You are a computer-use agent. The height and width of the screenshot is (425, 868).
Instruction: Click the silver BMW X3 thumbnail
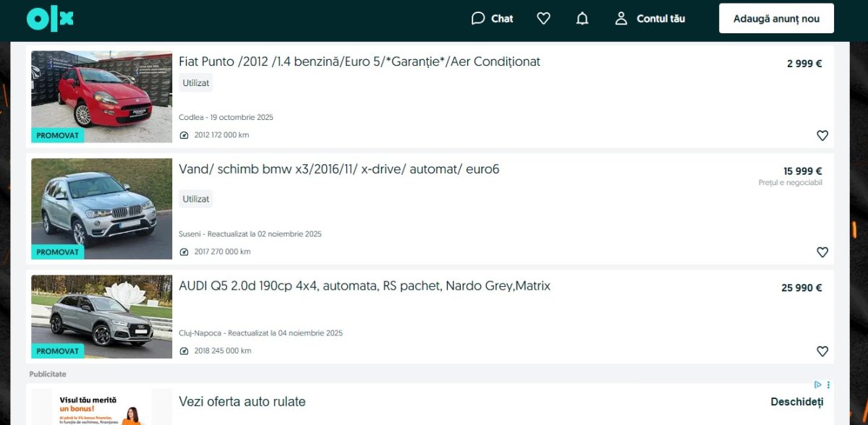(x=101, y=208)
